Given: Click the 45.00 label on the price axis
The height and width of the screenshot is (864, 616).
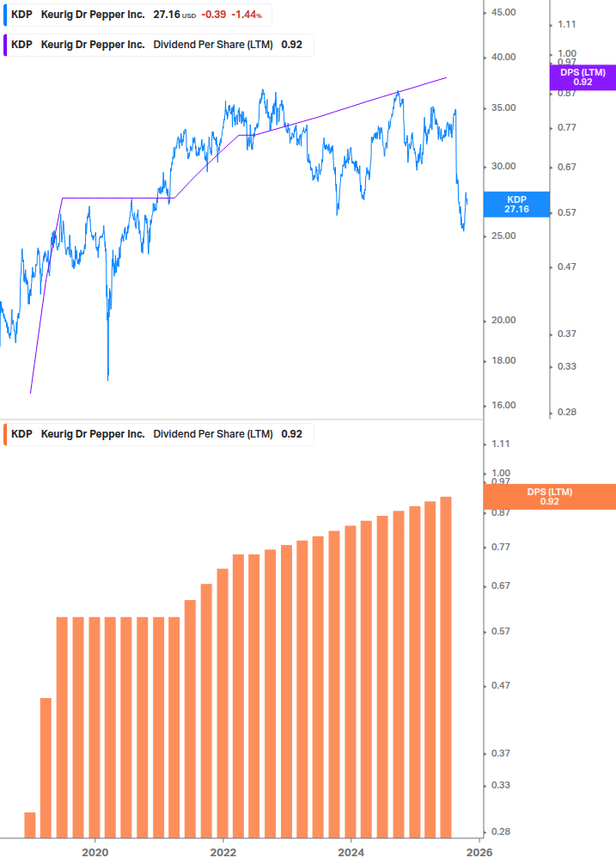Looking at the screenshot, I should click(503, 13).
